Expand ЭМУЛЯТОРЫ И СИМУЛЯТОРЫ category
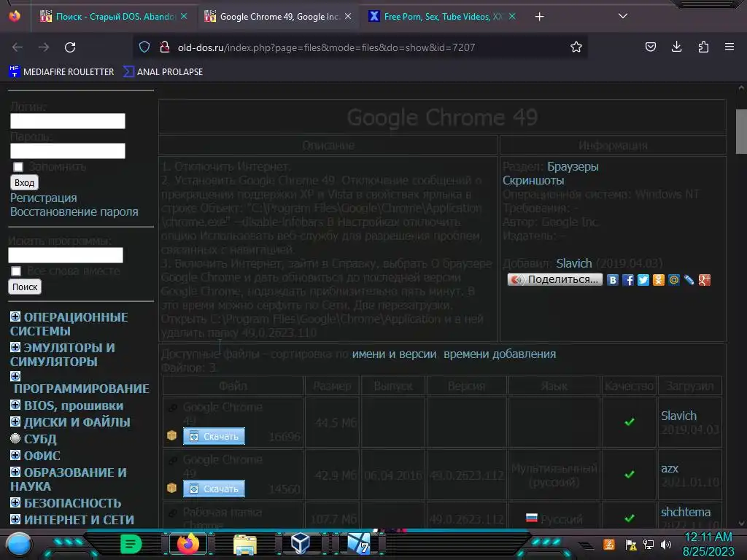 pos(15,347)
